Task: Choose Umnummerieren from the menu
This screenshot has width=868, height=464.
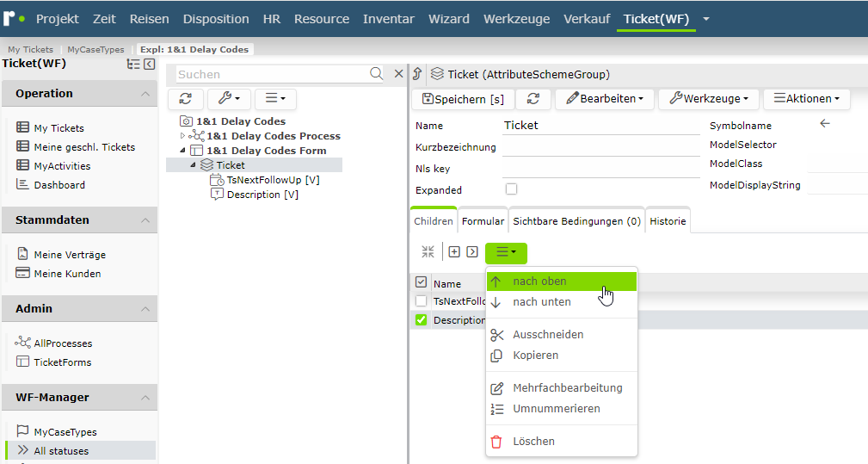Action: pos(562,409)
